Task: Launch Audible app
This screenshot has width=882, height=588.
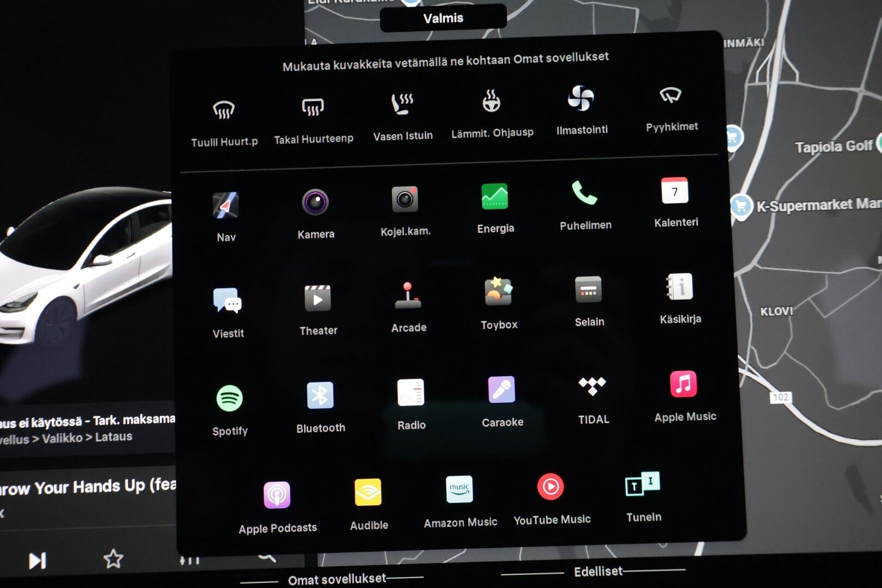Action: [368, 493]
